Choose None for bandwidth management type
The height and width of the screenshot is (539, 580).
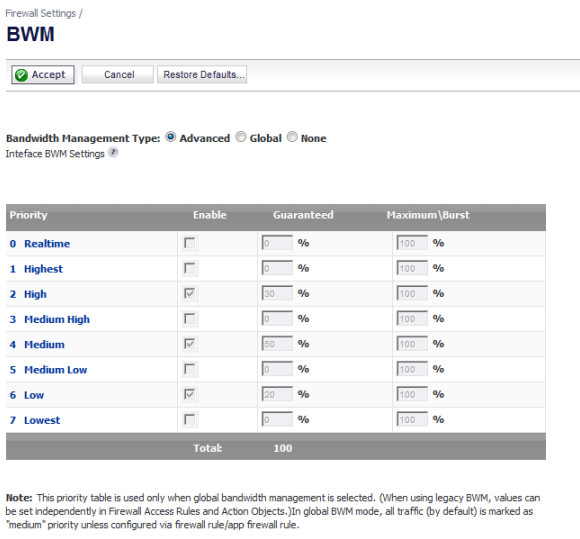click(292, 137)
